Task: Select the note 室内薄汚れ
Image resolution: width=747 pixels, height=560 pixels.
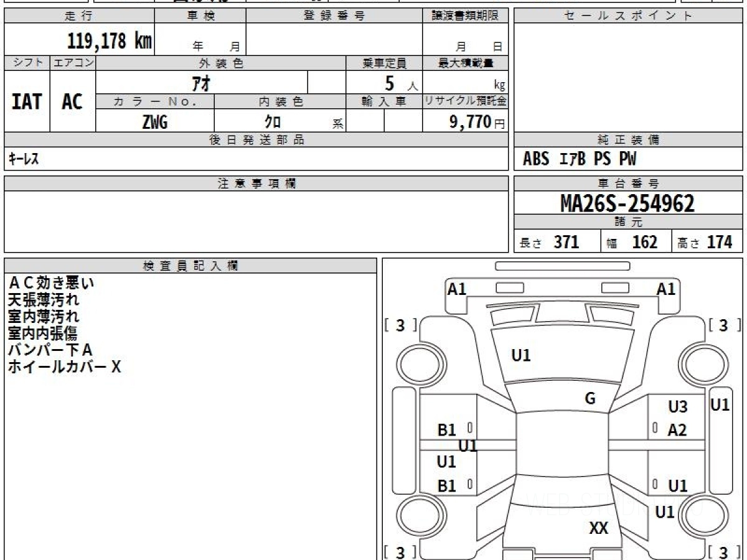Action: [44, 317]
